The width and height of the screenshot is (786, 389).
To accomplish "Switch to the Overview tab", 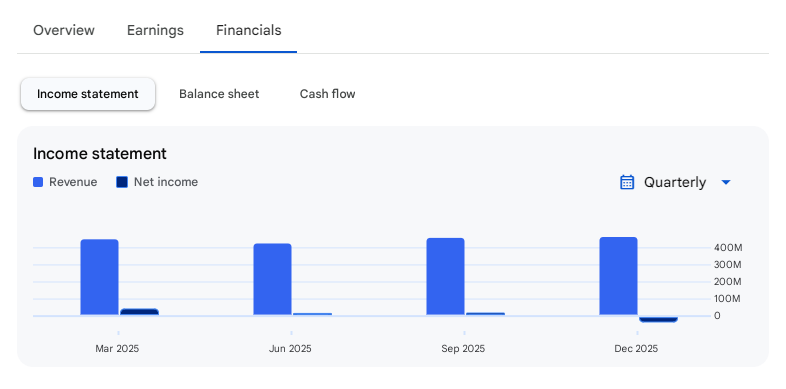I will pos(64,30).
